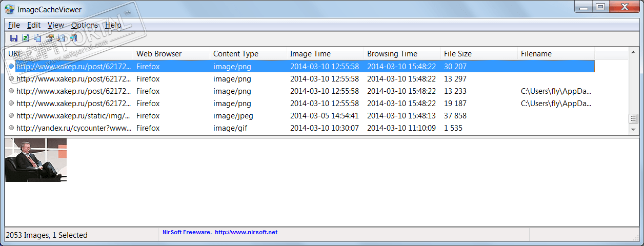644x246 pixels.
Task: Click the Refresh toolbar icon
Action: 25,38
